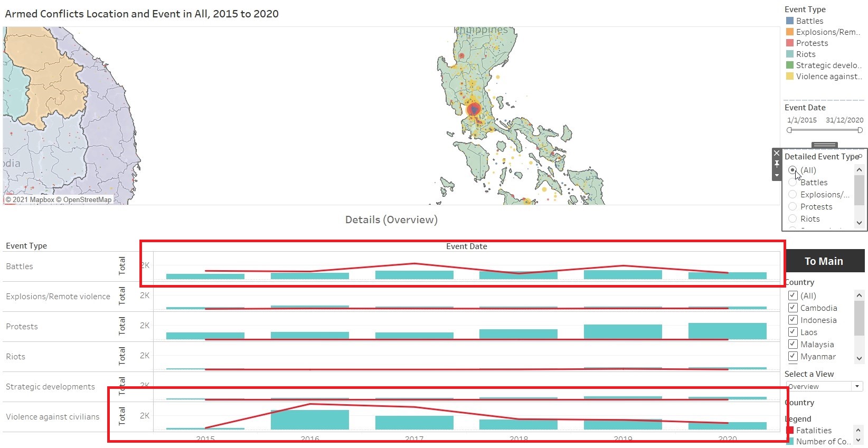This screenshot has width=868, height=448.
Task: Open the filter card's more-options arrow
Action: tap(776, 175)
